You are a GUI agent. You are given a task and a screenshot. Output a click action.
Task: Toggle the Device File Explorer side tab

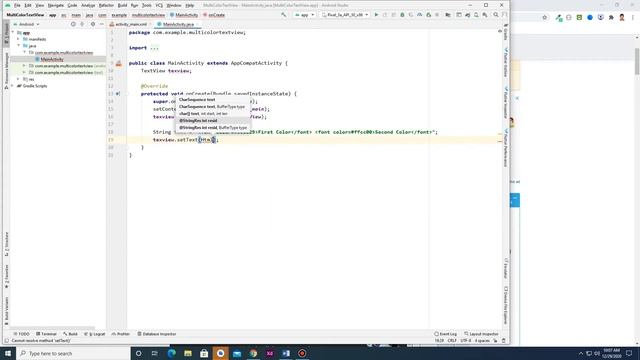(506, 305)
